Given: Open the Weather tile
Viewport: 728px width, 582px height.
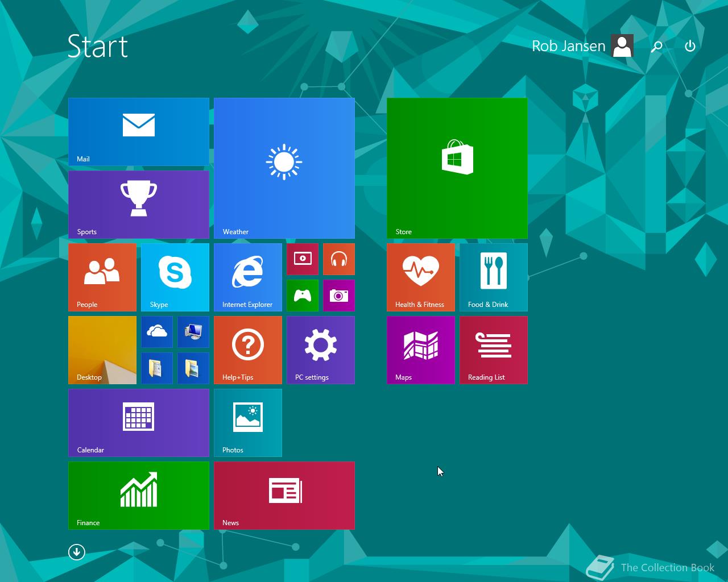Looking at the screenshot, I should 284,168.
